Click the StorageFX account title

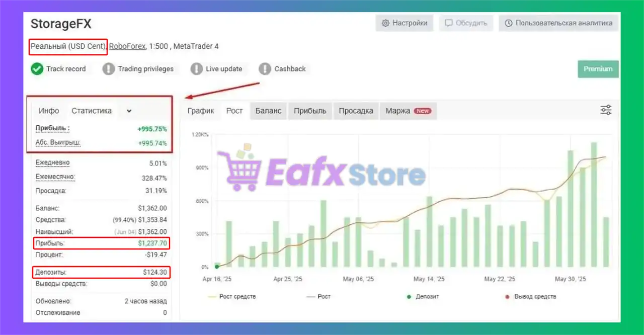pyautogui.click(x=61, y=24)
